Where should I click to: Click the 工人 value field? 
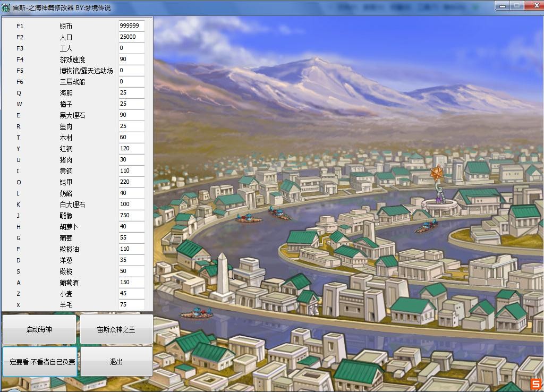(x=131, y=48)
